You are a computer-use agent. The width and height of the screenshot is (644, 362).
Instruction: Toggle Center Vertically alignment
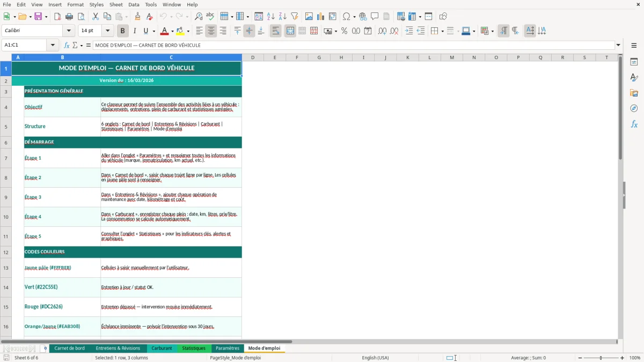(x=249, y=31)
